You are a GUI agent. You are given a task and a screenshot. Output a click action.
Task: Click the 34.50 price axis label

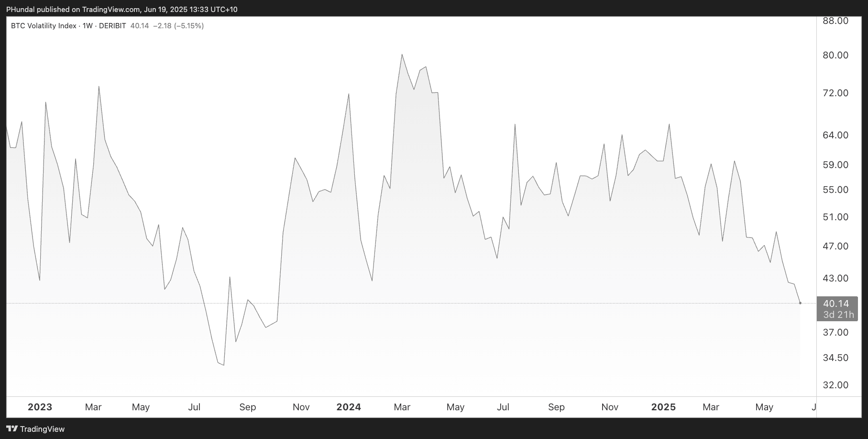(x=835, y=358)
